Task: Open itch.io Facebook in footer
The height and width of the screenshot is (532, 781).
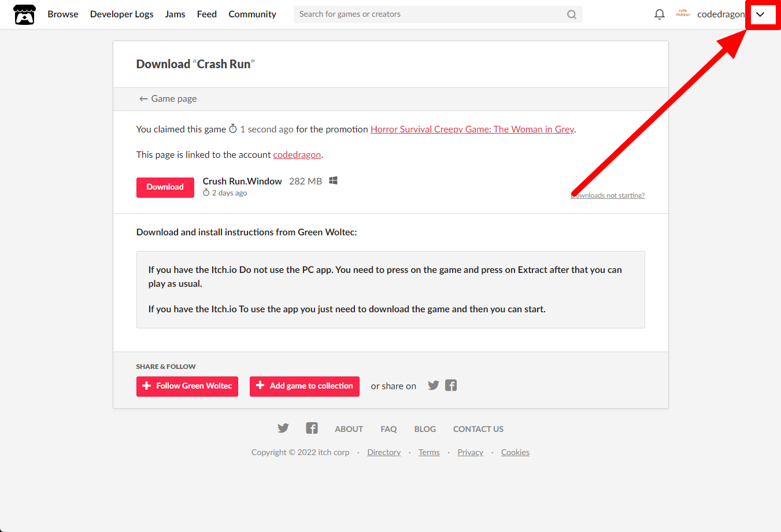Action: pos(312,428)
